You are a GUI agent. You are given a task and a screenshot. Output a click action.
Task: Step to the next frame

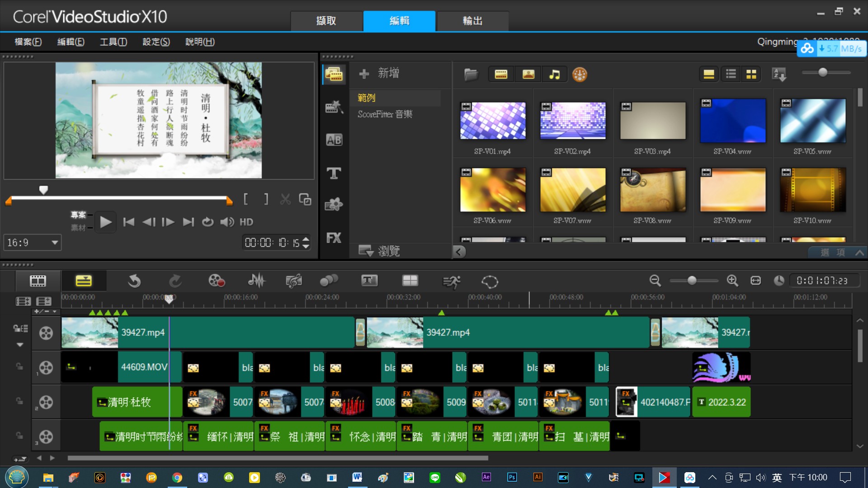168,222
